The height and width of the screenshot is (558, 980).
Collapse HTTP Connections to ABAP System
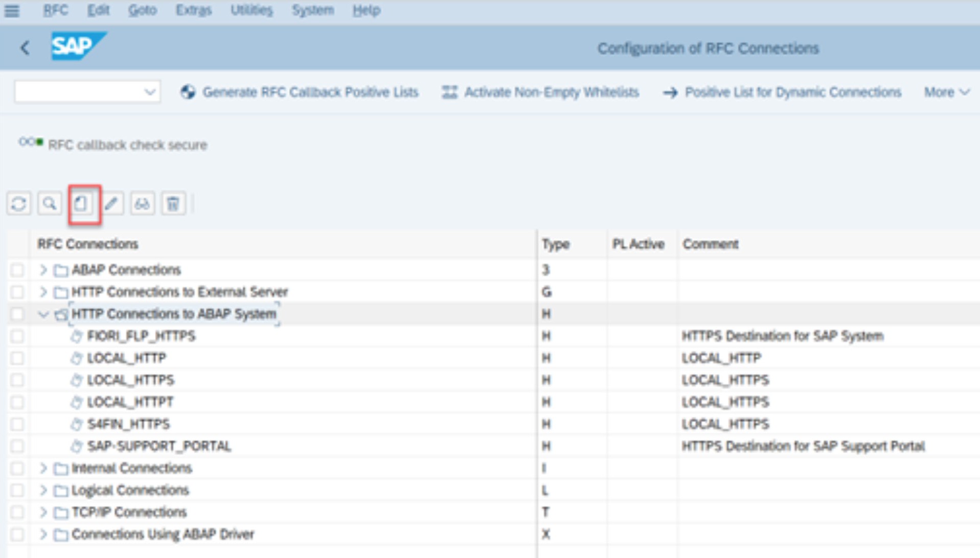43,314
